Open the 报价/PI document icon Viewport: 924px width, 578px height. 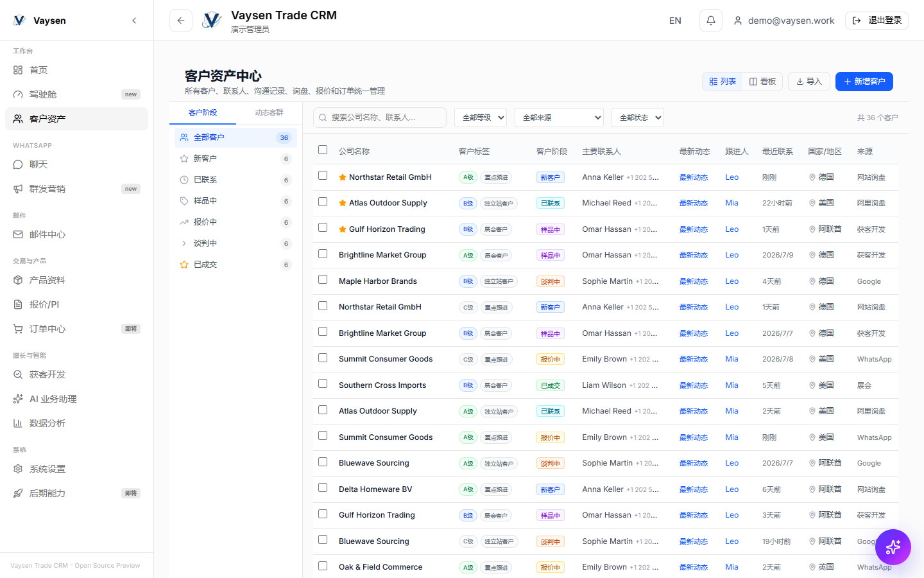point(18,304)
